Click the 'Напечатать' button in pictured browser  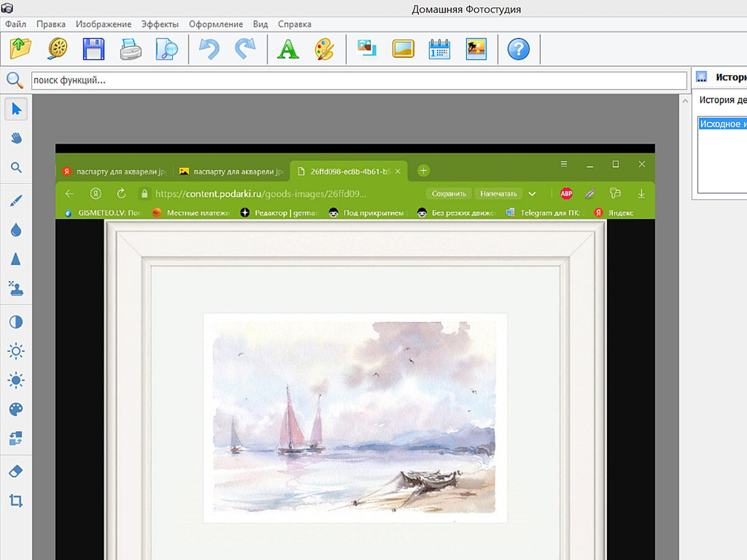499,194
